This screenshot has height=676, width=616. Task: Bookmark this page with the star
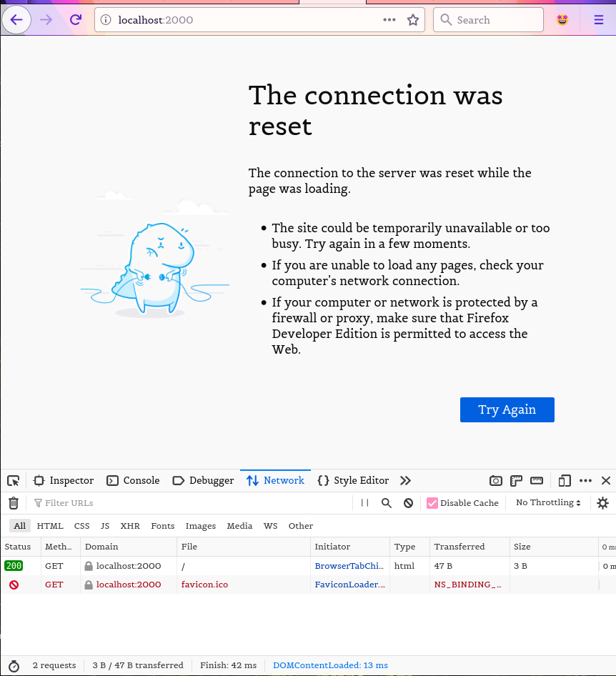413,20
